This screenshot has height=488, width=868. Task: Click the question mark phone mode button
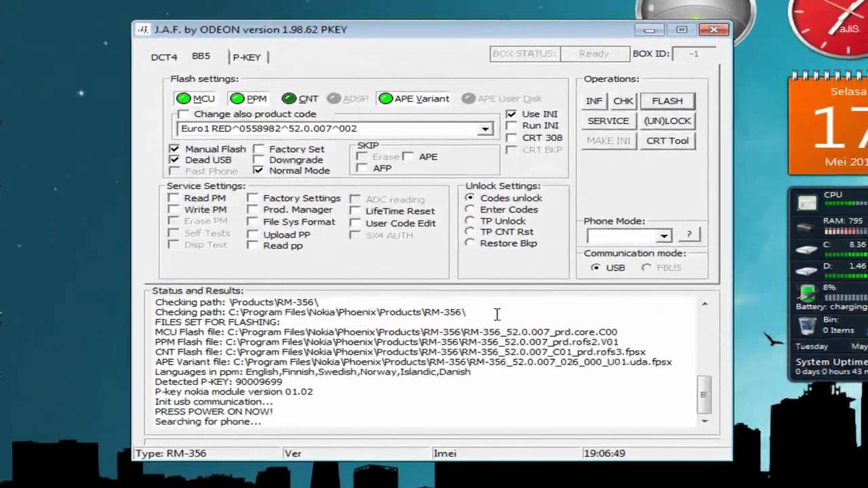pos(689,235)
